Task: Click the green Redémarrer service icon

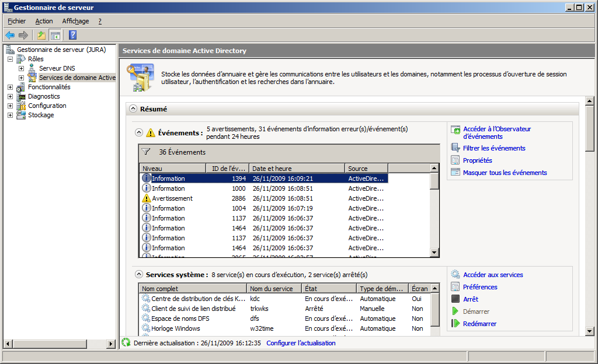Action: tap(456, 324)
